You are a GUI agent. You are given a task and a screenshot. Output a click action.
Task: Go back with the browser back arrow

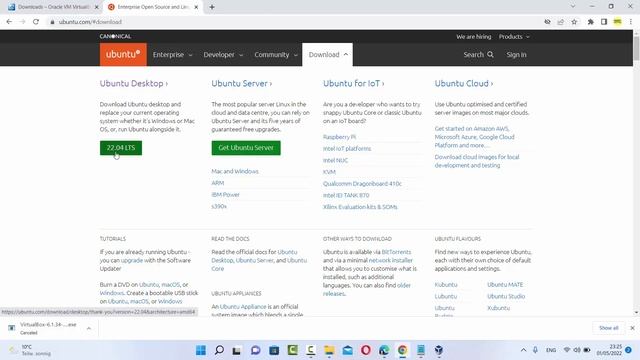pos(9,22)
